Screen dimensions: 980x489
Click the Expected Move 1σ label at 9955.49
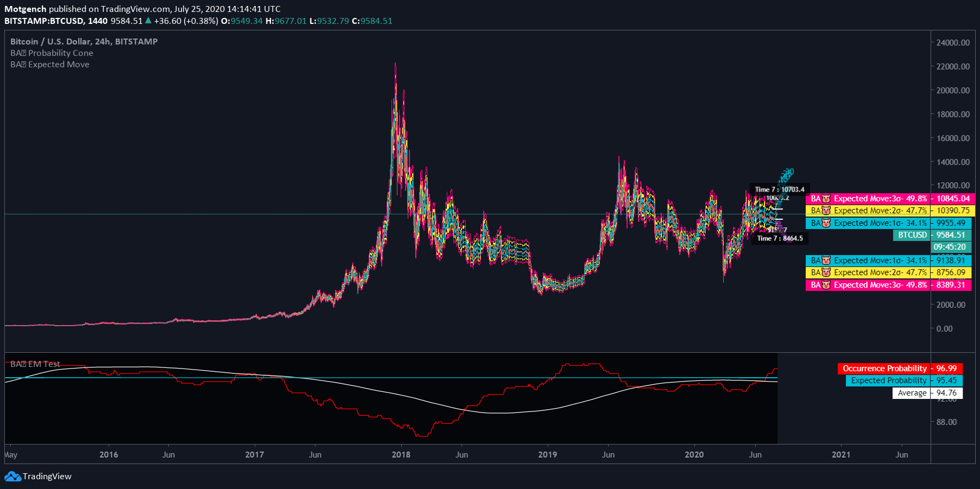coord(888,223)
